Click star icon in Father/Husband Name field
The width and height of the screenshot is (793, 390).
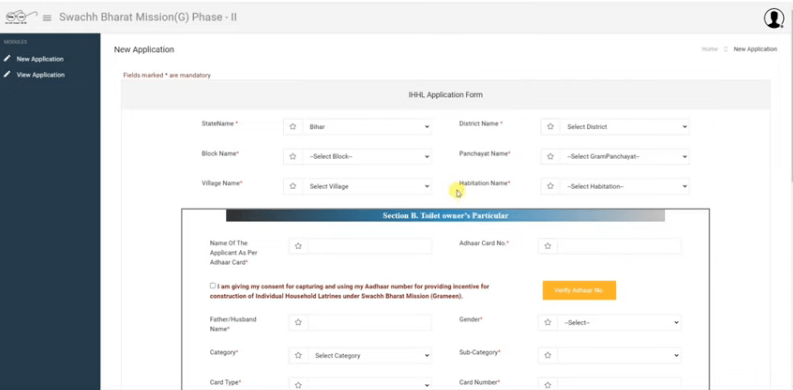click(x=298, y=322)
